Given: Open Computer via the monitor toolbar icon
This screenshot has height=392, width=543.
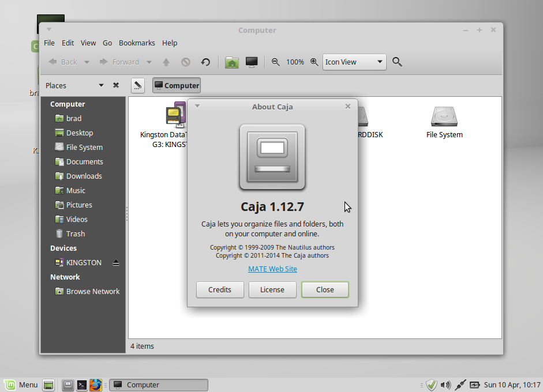Looking at the screenshot, I should (252, 62).
